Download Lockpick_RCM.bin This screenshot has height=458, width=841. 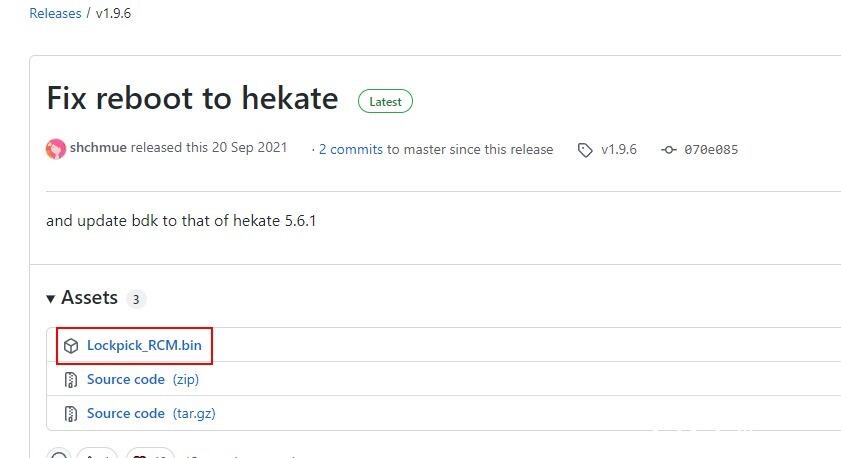(144, 346)
